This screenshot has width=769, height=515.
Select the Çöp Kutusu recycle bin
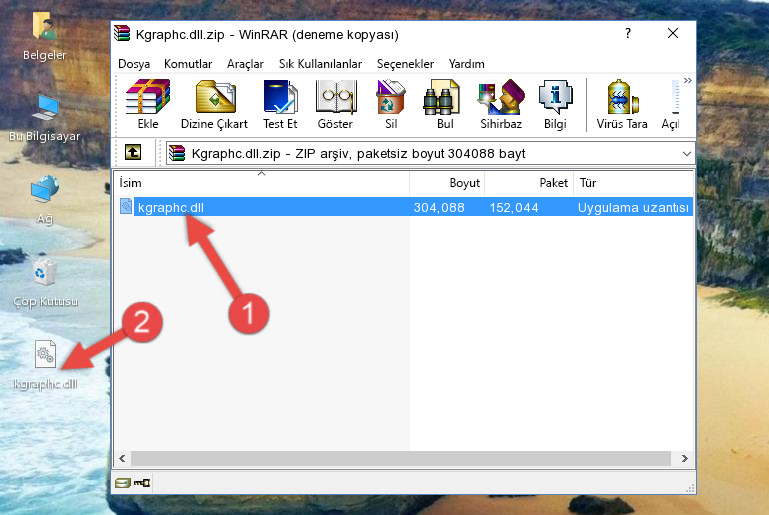tap(45, 282)
